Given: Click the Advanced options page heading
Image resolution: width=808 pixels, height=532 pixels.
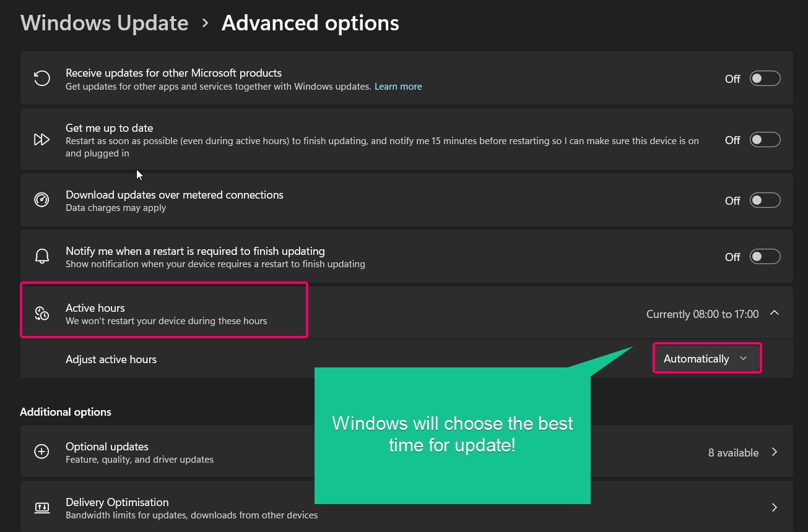Looking at the screenshot, I should (310, 24).
